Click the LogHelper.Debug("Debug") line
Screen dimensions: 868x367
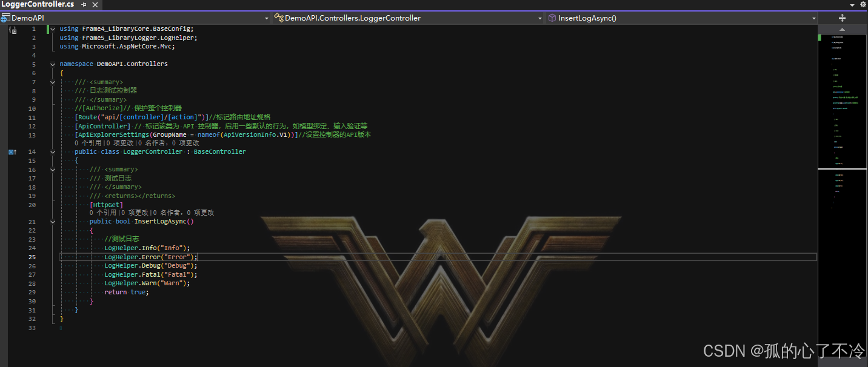pos(151,266)
